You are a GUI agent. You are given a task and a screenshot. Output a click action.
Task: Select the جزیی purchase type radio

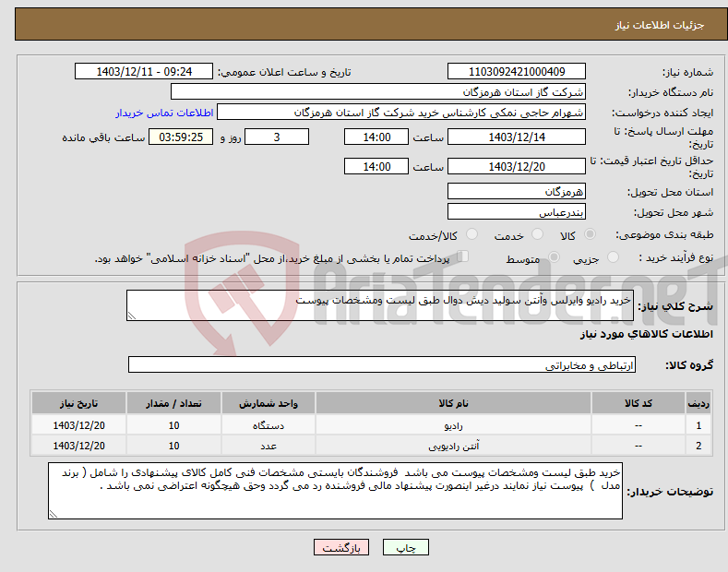coord(613,257)
